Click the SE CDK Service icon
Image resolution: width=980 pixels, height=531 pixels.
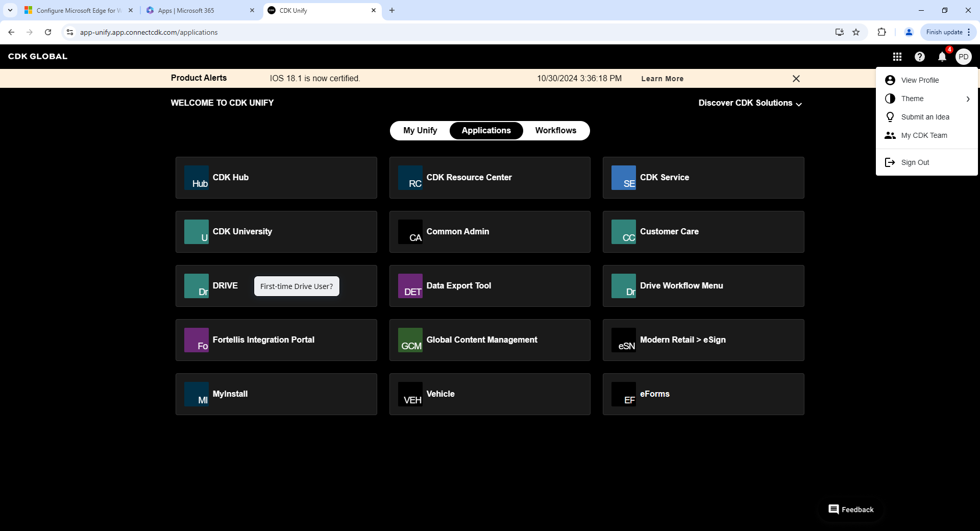coord(624,178)
